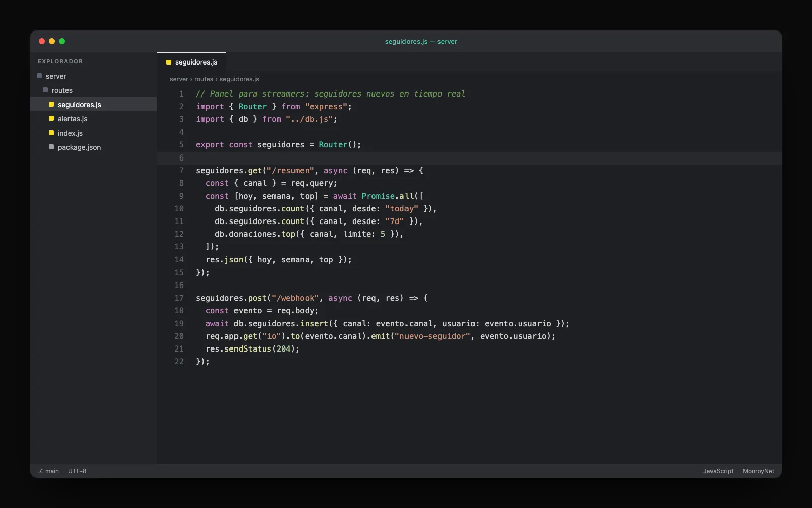Open alertas.js from the explorer
812x508 pixels.
pos(93,119)
